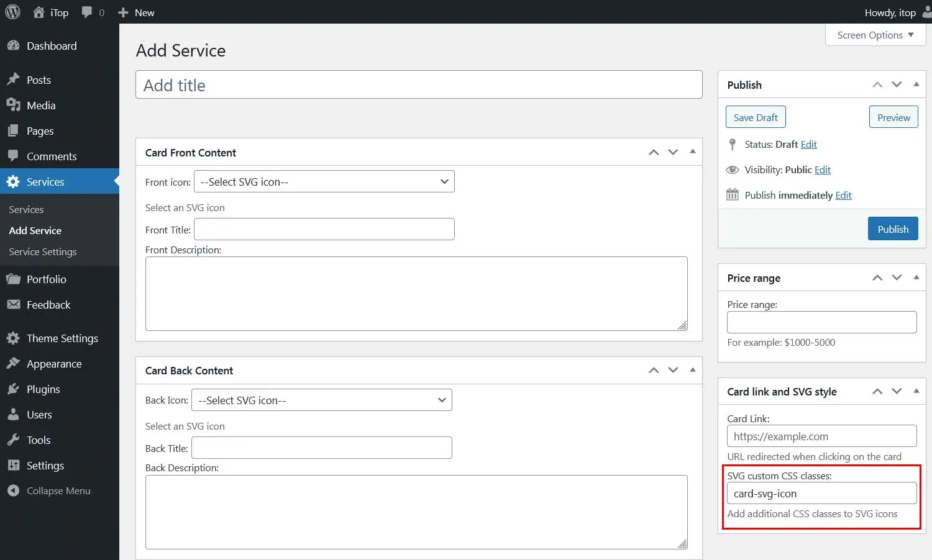Screen dimensions: 932x560
Task: Open the comments bubble icon in admin bar
Action: 87,12
